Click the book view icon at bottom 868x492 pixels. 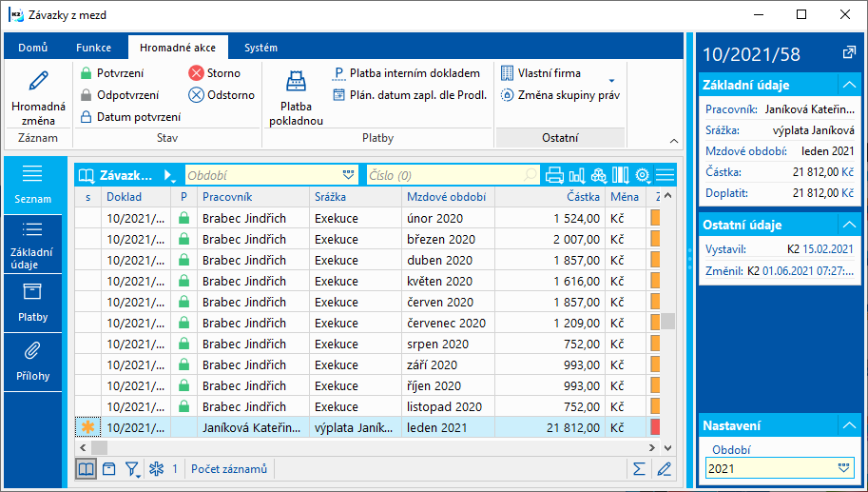point(86,469)
